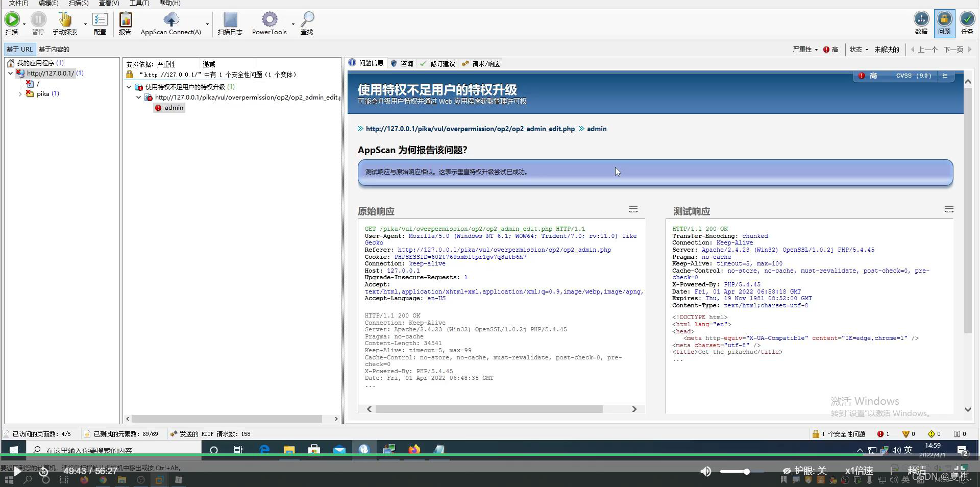Open op2_admin_edit.php link in issue details

470,129
